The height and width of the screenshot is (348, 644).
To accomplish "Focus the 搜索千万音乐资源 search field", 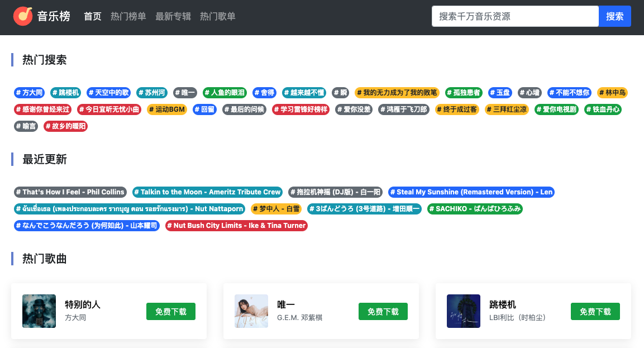I will (x=514, y=16).
